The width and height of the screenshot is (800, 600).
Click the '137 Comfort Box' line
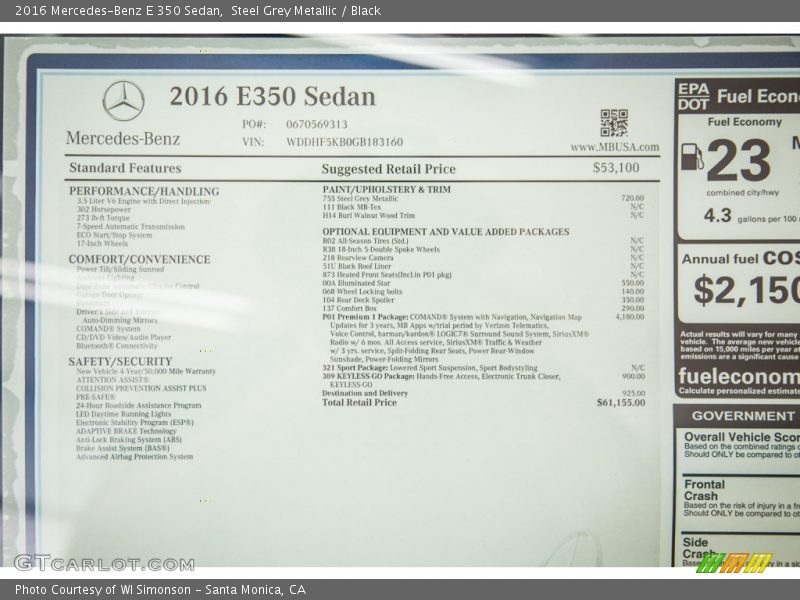[x=349, y=309]
